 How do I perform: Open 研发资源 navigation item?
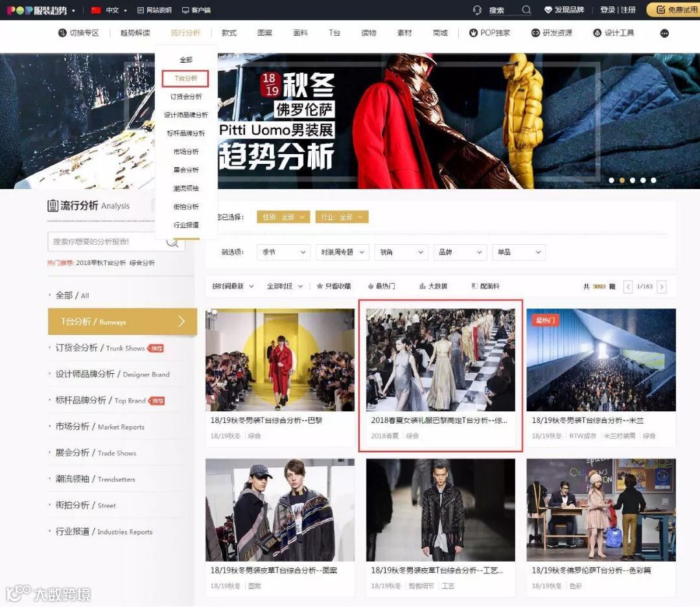(x=552, y=33)
